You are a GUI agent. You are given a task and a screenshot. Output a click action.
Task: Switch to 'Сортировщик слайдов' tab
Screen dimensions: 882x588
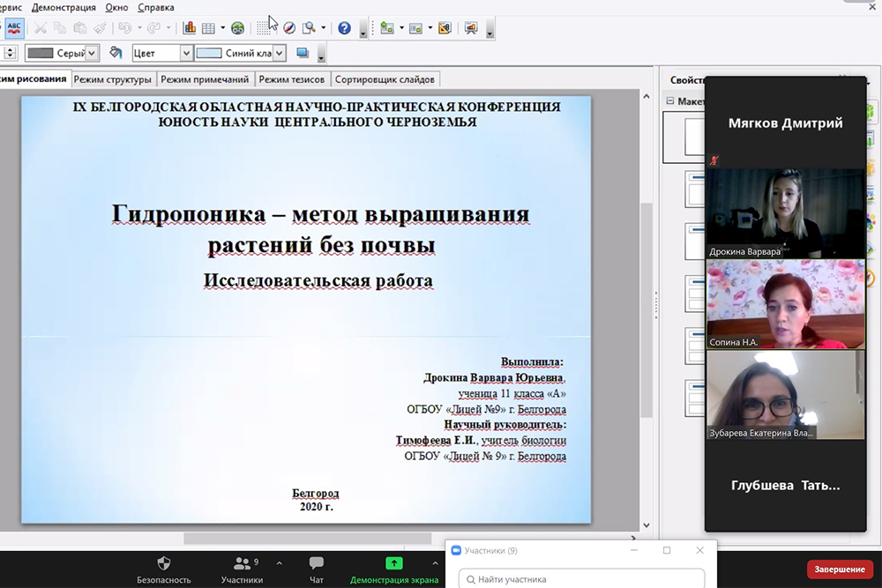click(385, 79)
